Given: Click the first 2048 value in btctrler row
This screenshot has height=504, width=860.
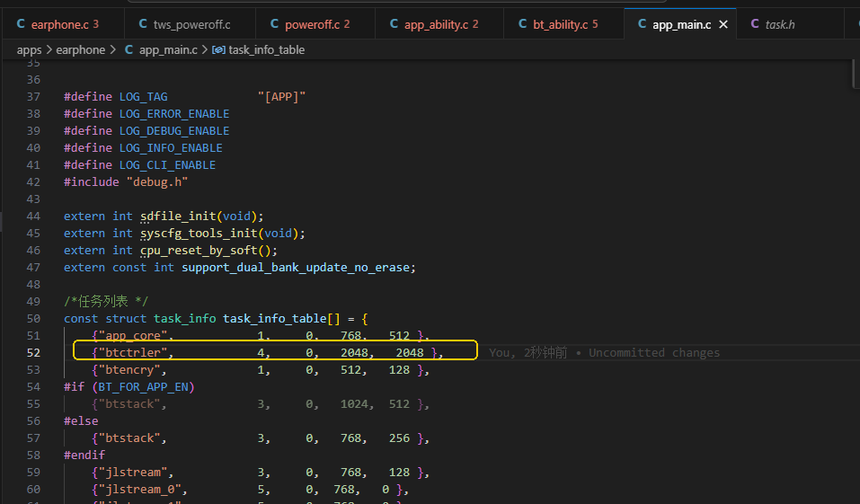Looking at the screenshot, I should 354,353.
